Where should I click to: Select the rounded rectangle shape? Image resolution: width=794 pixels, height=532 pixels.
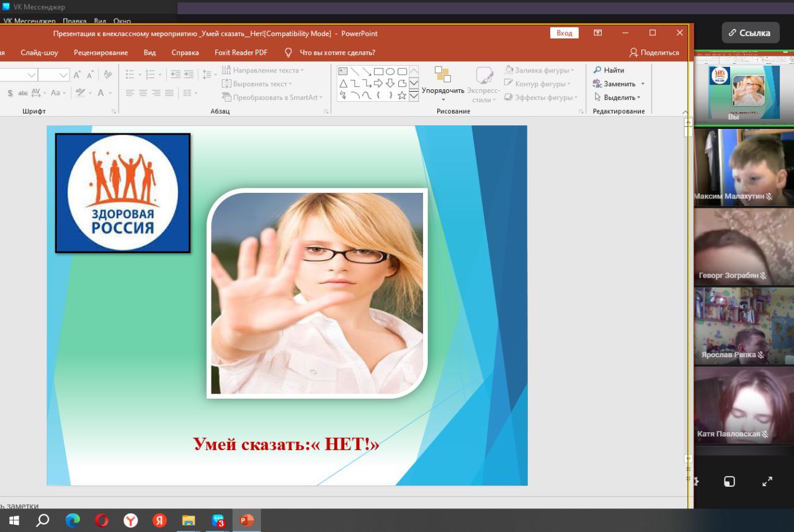[402, 71]
